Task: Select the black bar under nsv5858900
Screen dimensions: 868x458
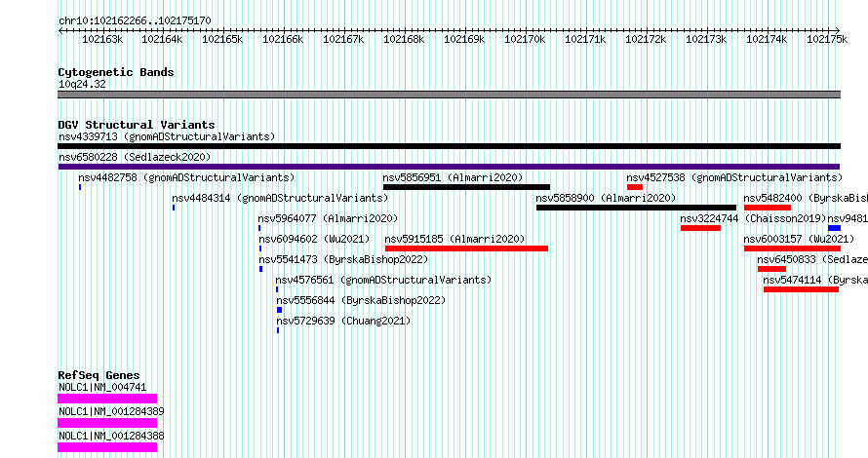Action: pos(636,208)
